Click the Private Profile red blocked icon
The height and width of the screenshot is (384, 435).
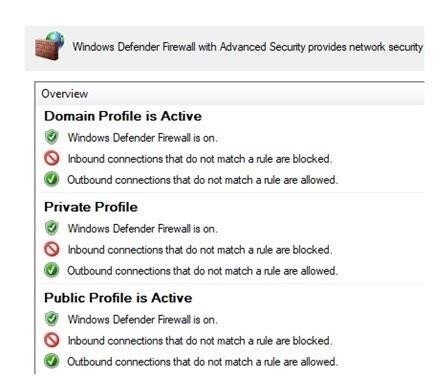pyautogui.click(x=52, y=249)
